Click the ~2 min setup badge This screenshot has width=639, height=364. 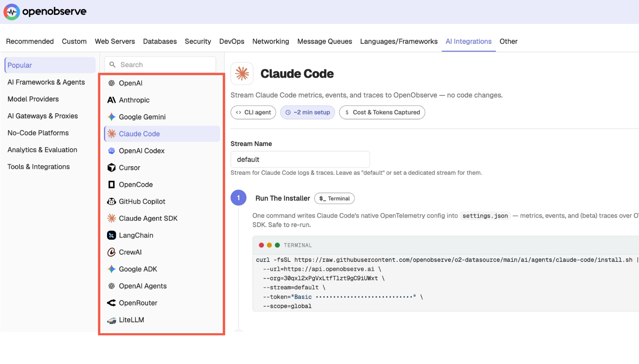pos(308,113)
